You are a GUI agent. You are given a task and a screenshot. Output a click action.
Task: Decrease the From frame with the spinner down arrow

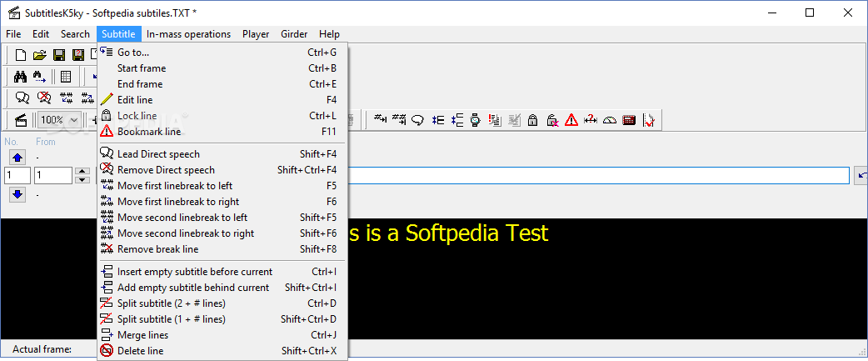[x=82, y=179]
